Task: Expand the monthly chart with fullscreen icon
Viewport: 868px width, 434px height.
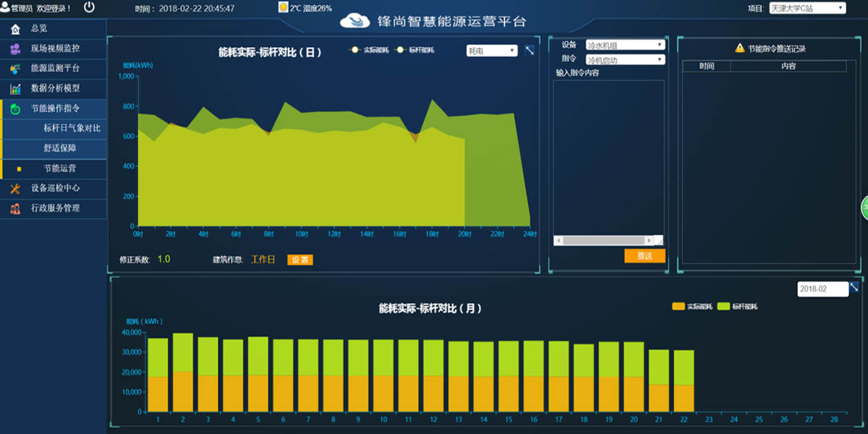Action: (854, 287)
